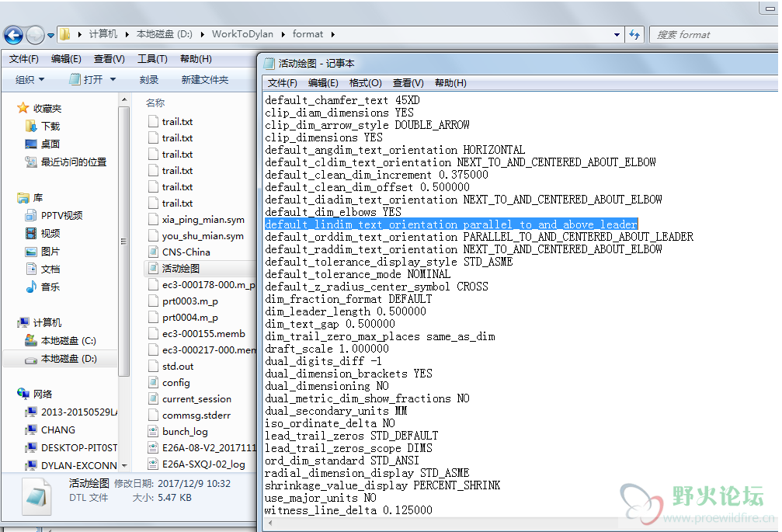This screenshot has height=532, width=782.
Task: Click the 搜索 format search box
Action: coord(714,34)
